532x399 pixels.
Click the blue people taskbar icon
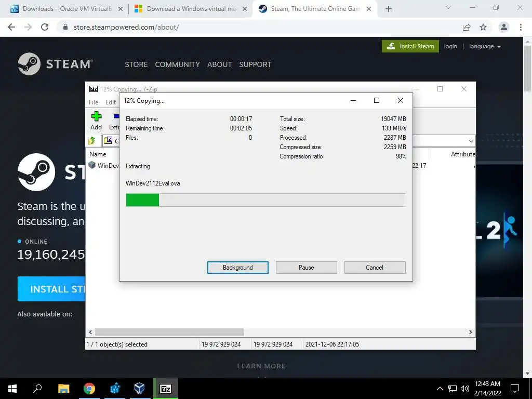pyautogui.click(x=114, y=389)
